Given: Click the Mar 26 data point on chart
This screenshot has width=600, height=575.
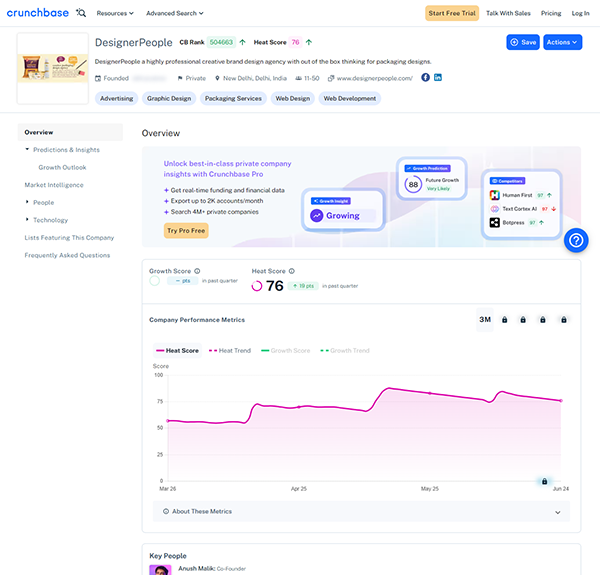Looking at the screenshot, I should tap(168, 421).
